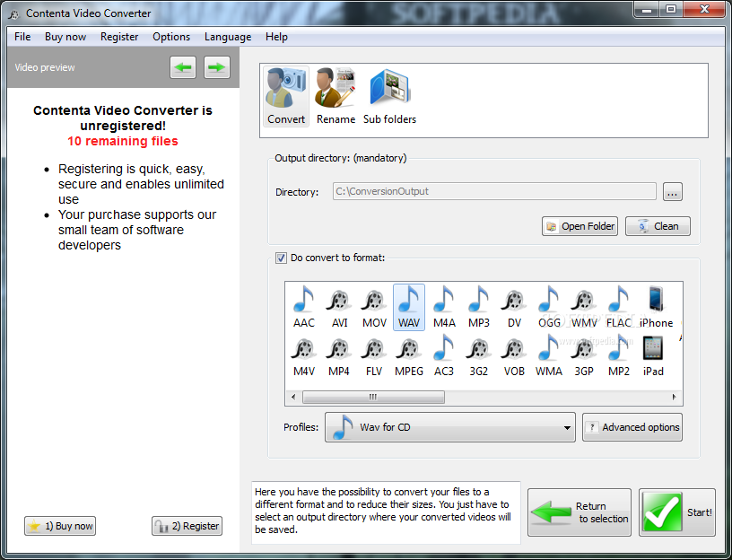Select the Rename mode icon
732x560 pixels.
[x=335, y=96]
